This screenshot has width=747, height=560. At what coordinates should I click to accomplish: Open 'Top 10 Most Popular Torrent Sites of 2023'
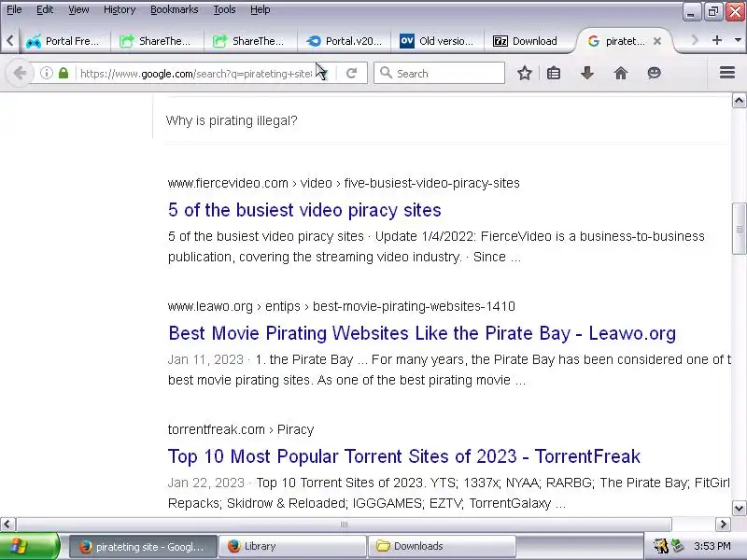(x=404, y=456)
